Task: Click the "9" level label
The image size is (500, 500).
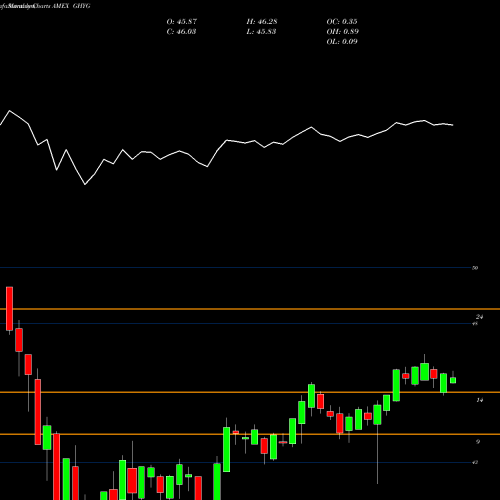Action: point(478,442)
